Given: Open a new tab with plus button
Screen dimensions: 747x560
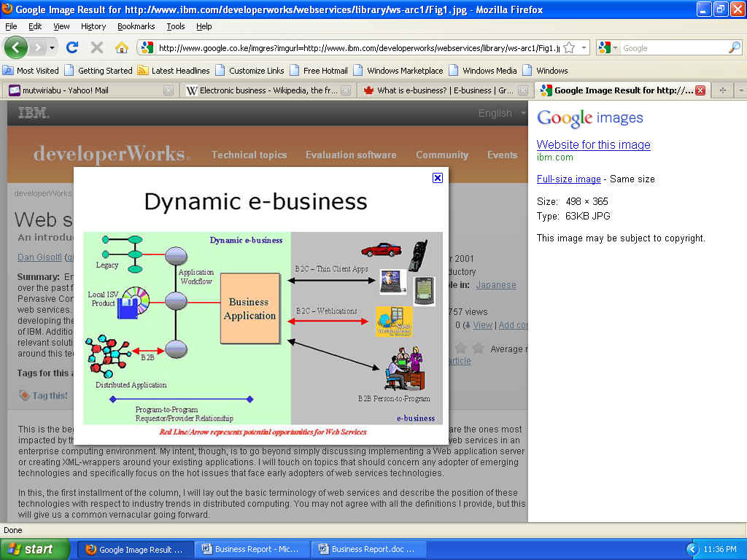Looking at the screenshot, I should point(723,90).
